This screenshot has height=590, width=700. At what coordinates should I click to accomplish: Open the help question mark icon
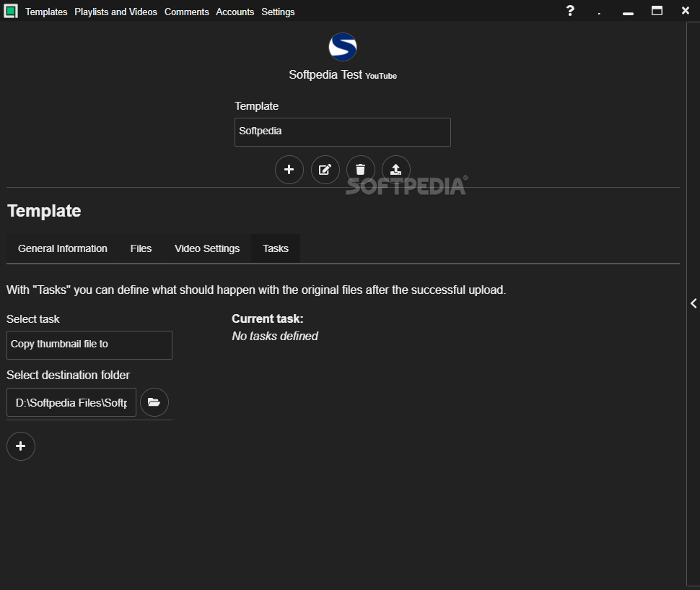click(x=570, y=11)
